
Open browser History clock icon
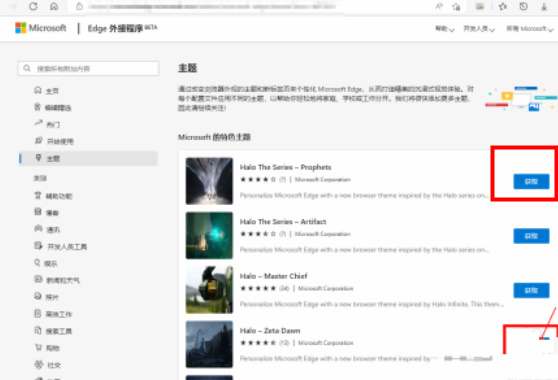[523, 6]
